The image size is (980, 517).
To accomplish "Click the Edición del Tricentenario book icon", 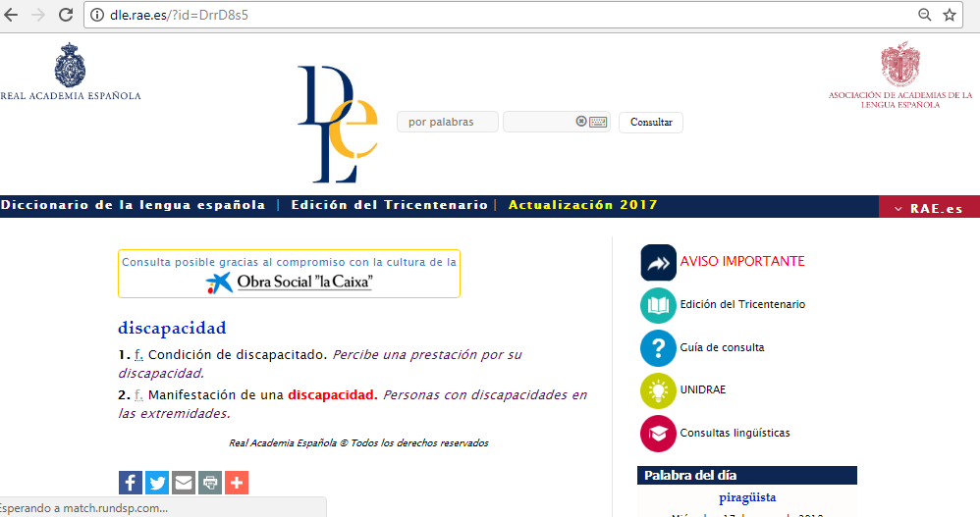I will pyautogui.click(x=658, y=305).
